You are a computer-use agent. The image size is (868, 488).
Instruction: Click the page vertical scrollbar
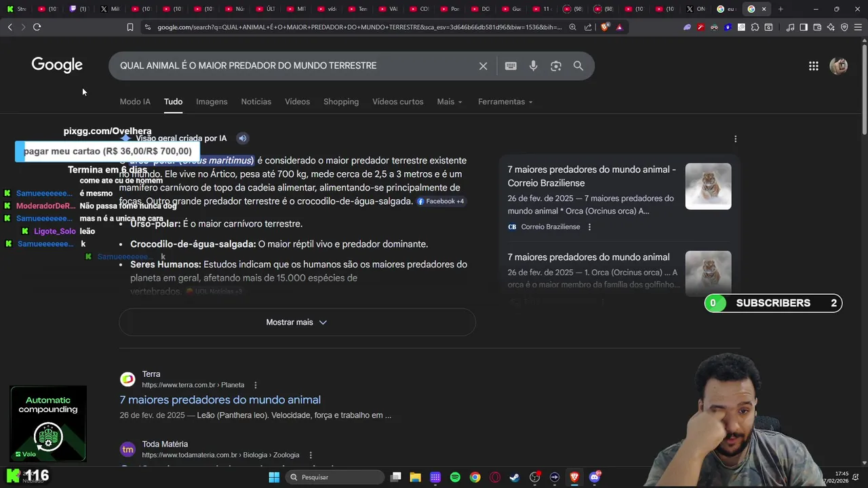[864, 88]
